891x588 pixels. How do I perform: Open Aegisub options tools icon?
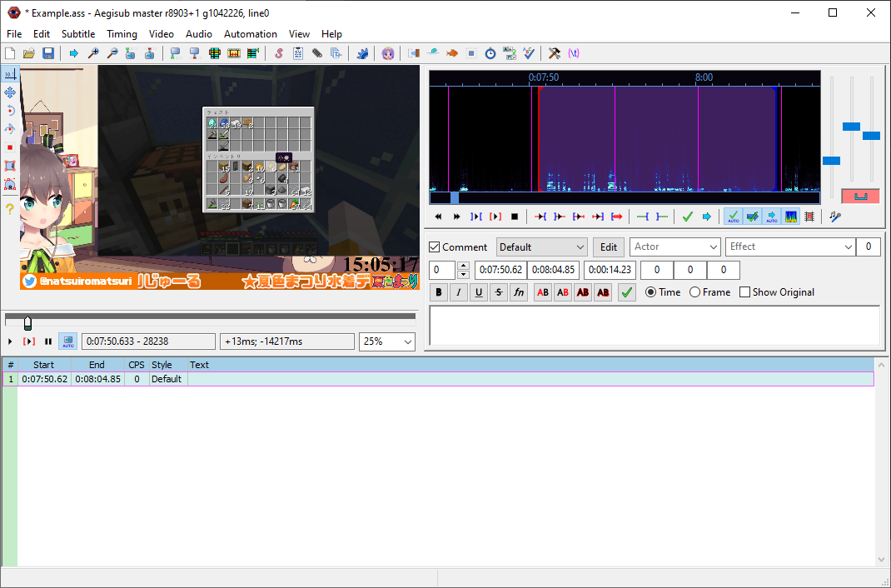coord(555,53)
